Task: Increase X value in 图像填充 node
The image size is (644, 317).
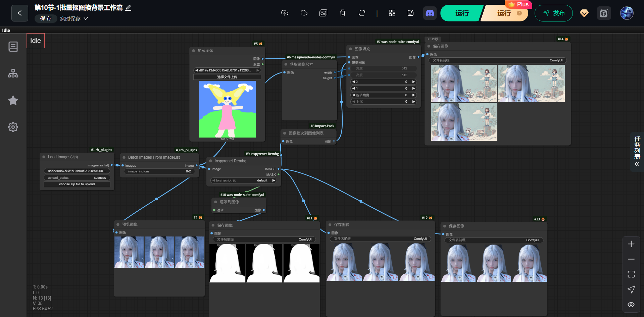Action: (x=413, y=82)
